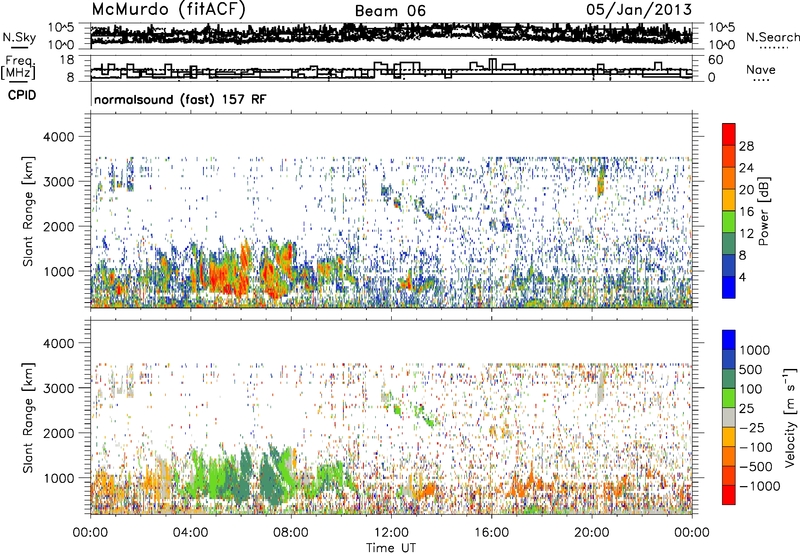
Task: Click the 4 label on power colorbar
Action: pyautogui.click(x=742, y=278)
